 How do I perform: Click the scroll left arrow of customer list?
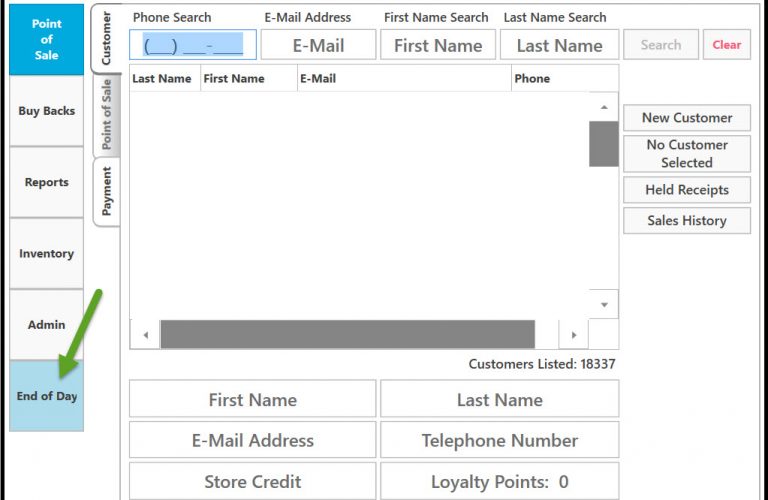pos(145,335)
